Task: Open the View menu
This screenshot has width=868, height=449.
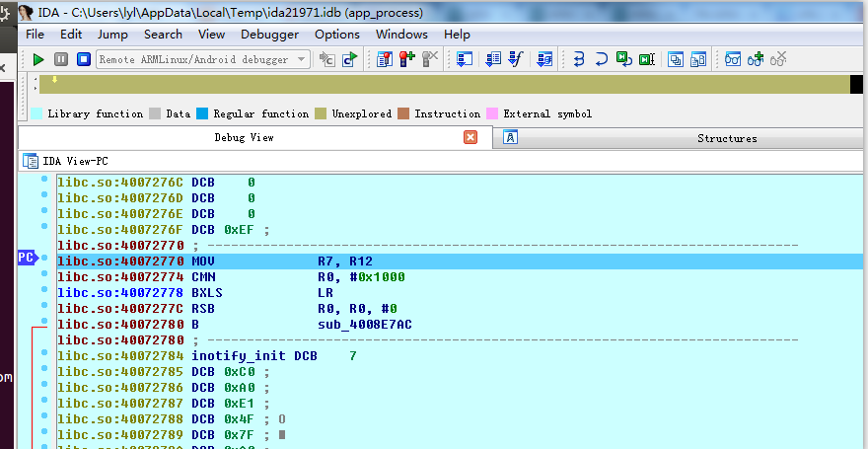Action: [211, 35]
